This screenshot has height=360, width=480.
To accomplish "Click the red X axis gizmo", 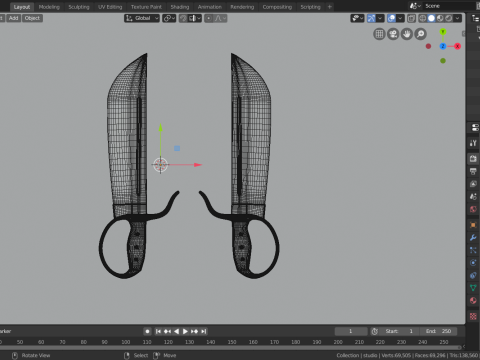I will pyautogui.click(x=457, y=46).
